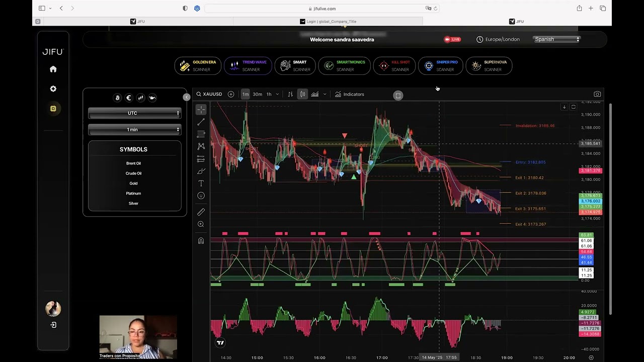Click the red LIVE indicator badge
644x362 pixels.
[x=452, y=39]
